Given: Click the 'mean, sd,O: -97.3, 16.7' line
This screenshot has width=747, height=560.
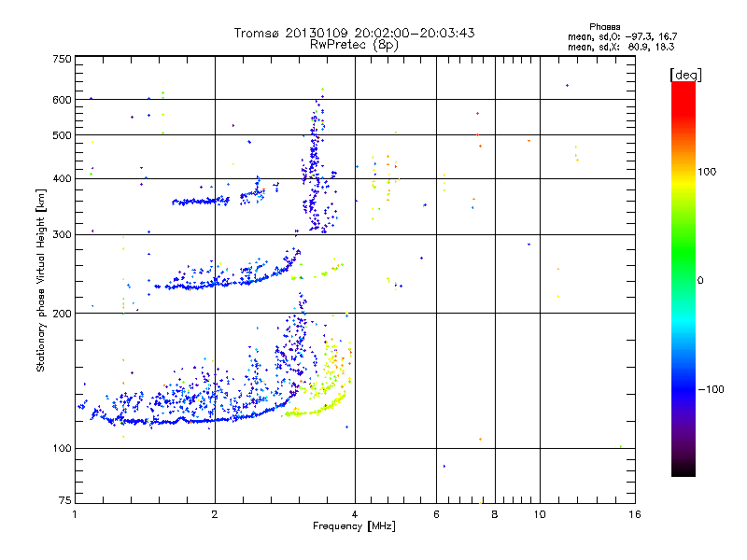Looking at the screenshot, I should click(622, 36).
